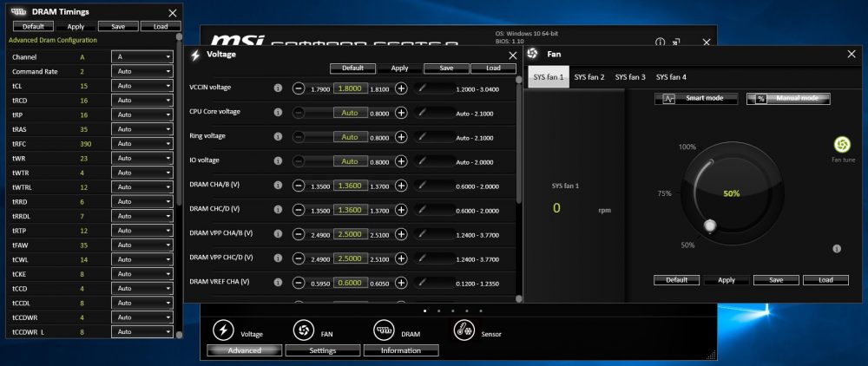Switch to the SYS fan 1 tab
This screenshot has height=366, width=868.
pos(548,77)
